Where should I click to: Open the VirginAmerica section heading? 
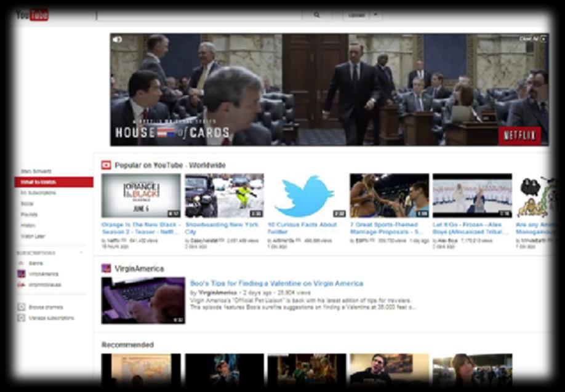pos(140,269)
